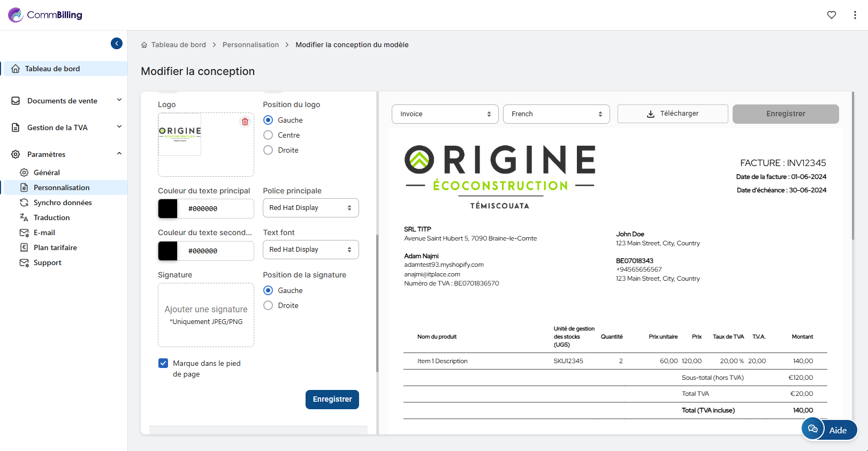Collapse sidebar with the arrow button
This screenshot has width=868, height=451.
tap(117, 43)
